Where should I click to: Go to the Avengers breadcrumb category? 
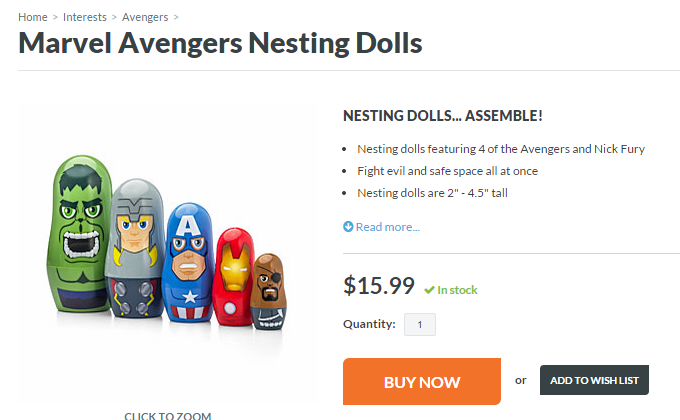[x=145, y=17]
